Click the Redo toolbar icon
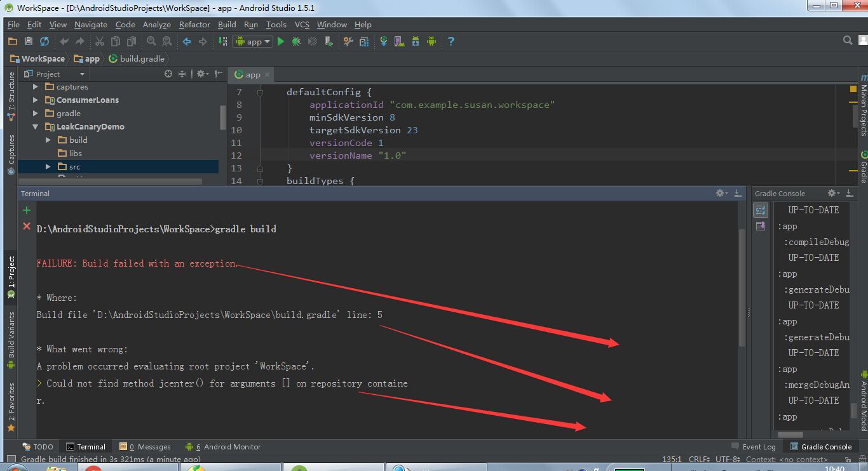Viewport: 868px width, 471px height. tap(80, 41)
